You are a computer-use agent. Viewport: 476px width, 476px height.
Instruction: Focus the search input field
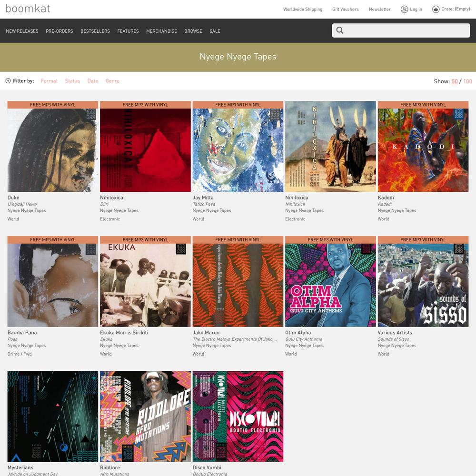[x=401, y=30]
